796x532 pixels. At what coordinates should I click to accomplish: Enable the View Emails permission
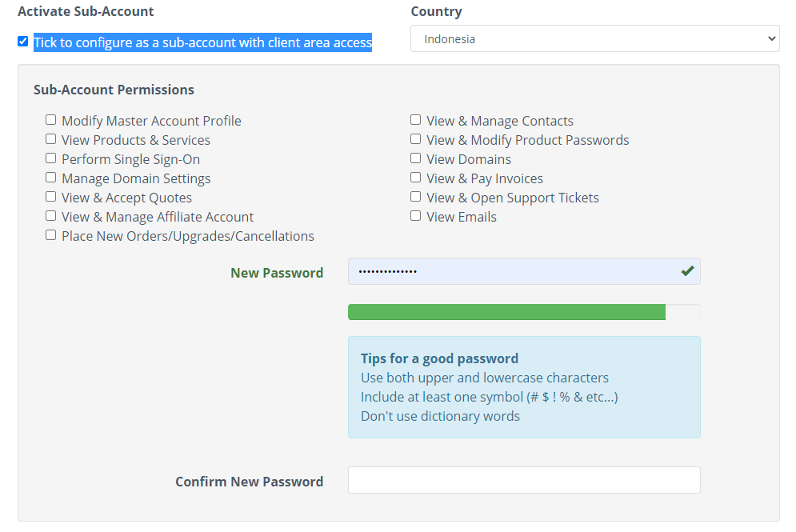(416, 216)
